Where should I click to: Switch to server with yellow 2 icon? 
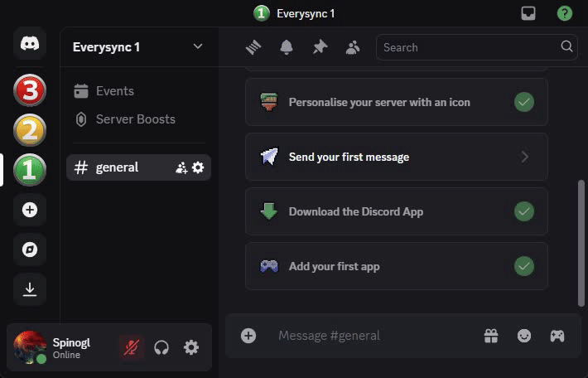(x=30, y=130)
